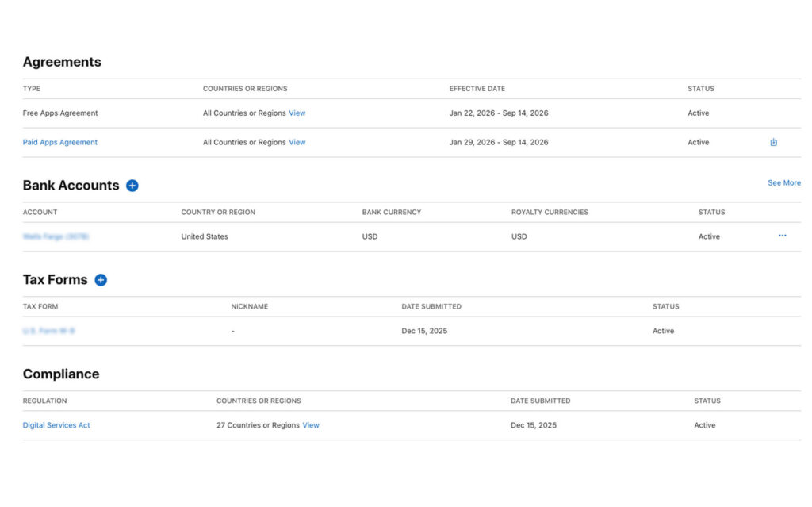View the 27 Countries or Regions for compliance
The width and height of the screenshot is (812, 507).
coord(310,425)
